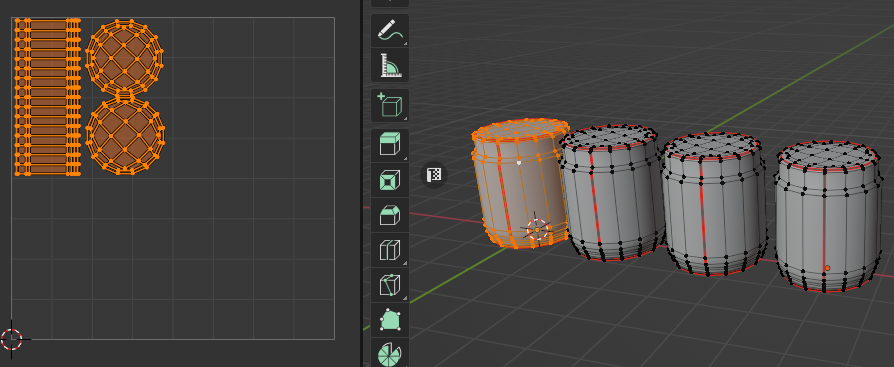Choose the Add Cube tool
894x367 pixels.
pos(390,105)
